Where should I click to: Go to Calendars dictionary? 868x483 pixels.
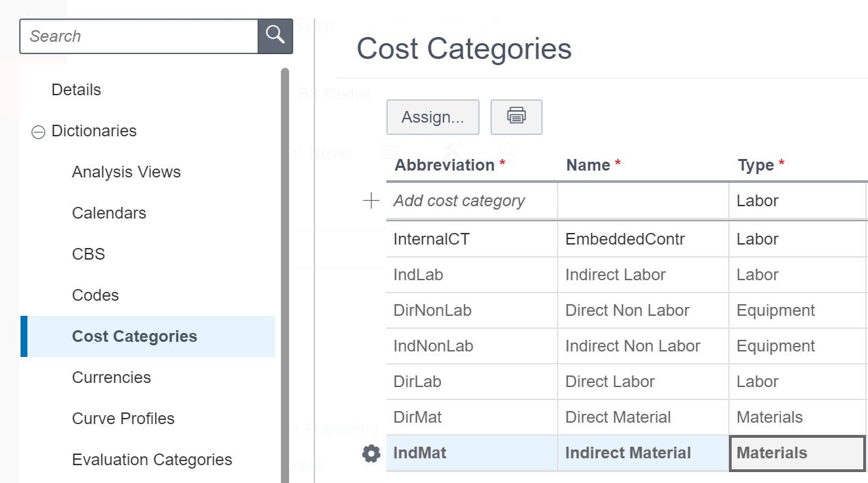[x=109, y=213]
